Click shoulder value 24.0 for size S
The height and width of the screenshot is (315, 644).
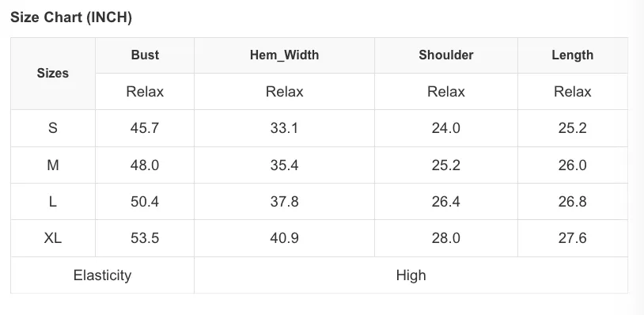click(446, 128)
